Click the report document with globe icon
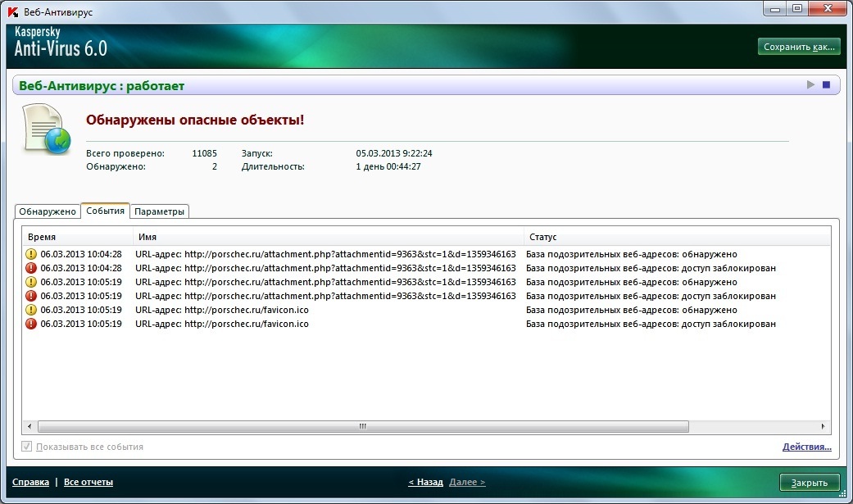 pyautogui.click(x=46, y=129)
